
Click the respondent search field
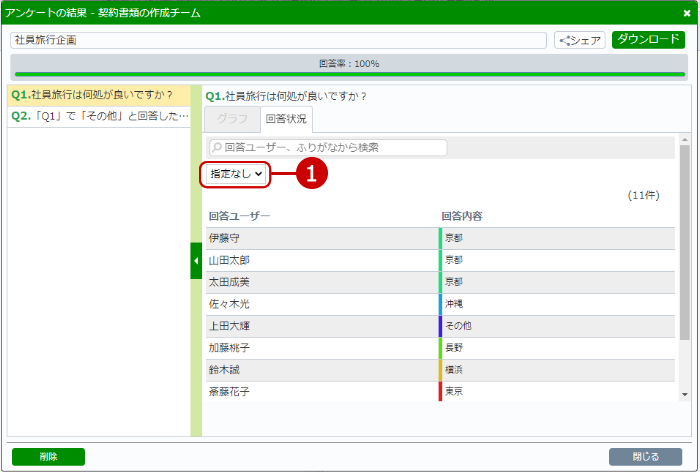tap(328, 147)
